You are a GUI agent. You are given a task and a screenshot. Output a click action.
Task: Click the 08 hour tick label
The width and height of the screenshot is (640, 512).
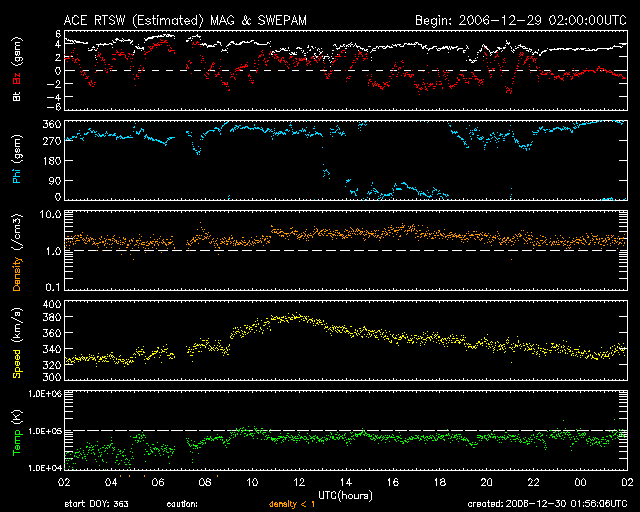[x=206, y=482]
